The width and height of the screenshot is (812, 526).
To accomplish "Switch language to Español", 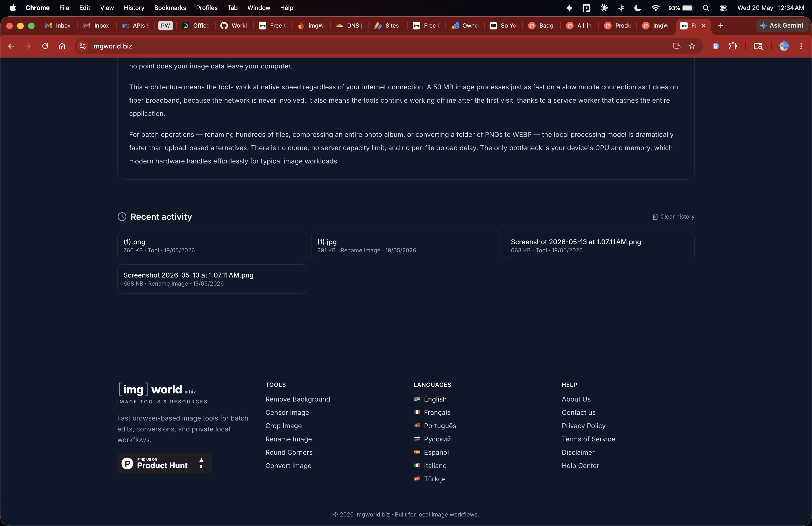I will pos(431,452).
